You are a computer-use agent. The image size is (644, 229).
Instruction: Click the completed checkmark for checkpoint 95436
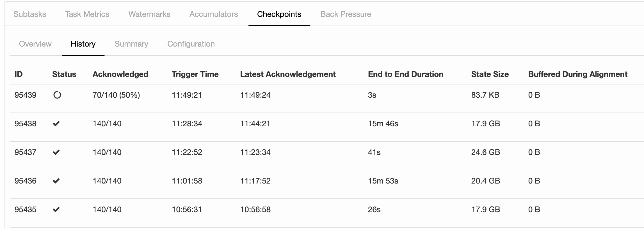(56, 181)
